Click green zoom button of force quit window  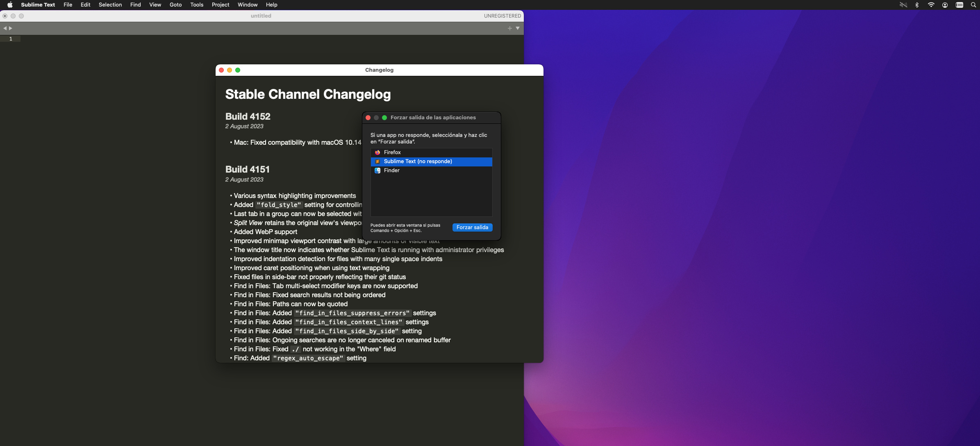pyautogui.click(x=384, y=118)
